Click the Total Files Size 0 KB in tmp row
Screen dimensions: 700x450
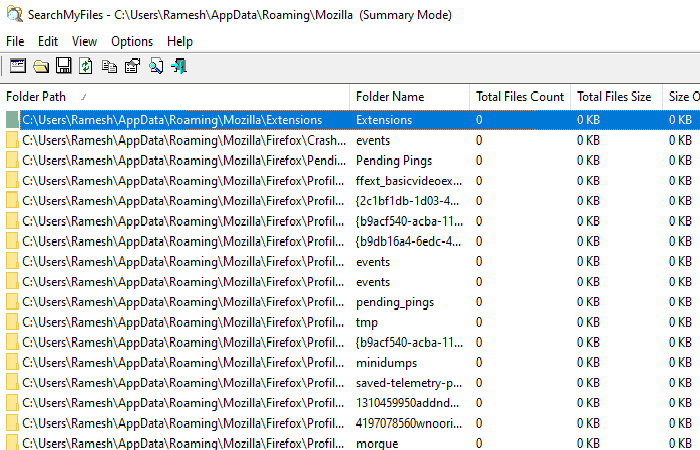(588, 322)
